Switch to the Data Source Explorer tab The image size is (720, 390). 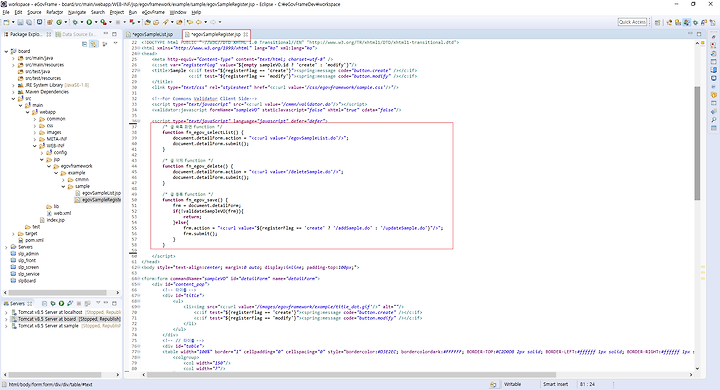click(x=76, y=34)
